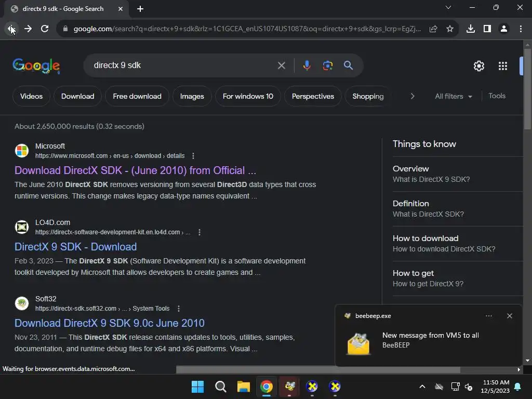532x399 pixels.
Task: Open Tools options
Action: [x=497, y=96]
